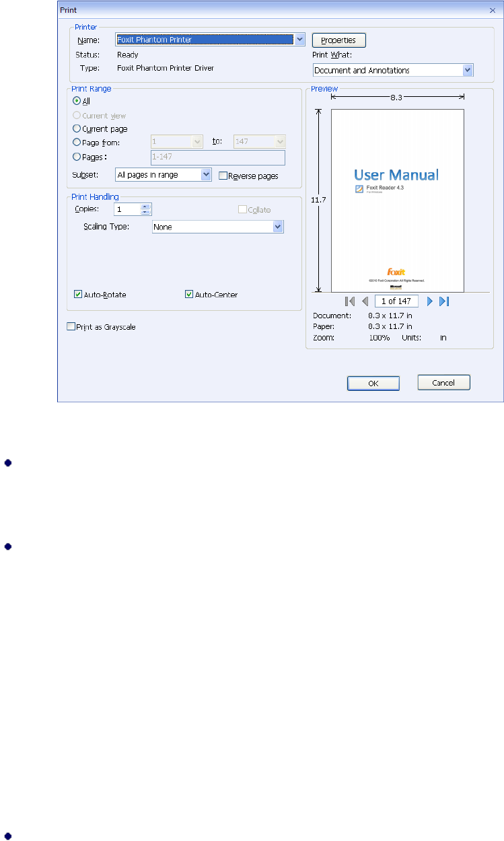This screenshot has height=841, width=504.
Task: Click the Units 'in' value
Action: click(443, 338)
